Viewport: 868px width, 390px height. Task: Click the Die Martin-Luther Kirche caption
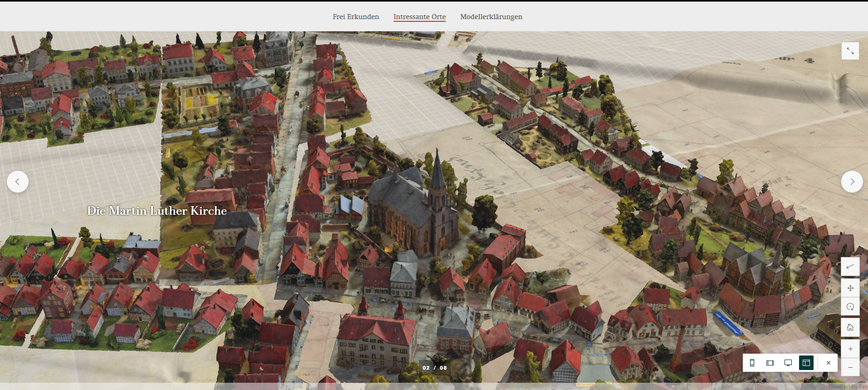click(x=157, y=211)
